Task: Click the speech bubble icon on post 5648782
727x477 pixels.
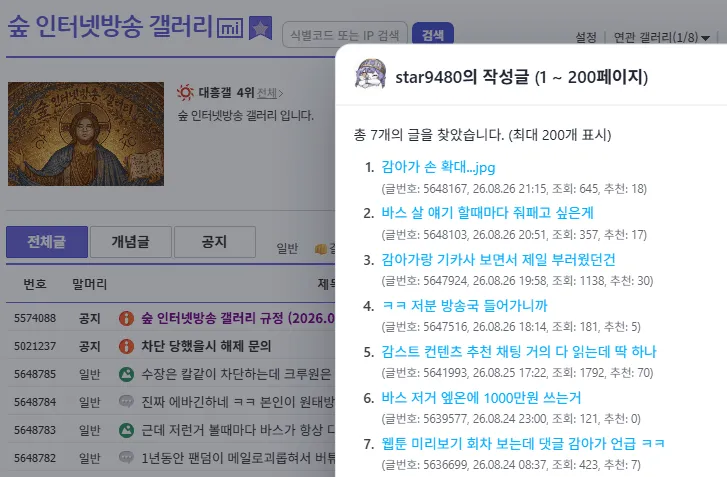Action: click(x=126, y=458)
